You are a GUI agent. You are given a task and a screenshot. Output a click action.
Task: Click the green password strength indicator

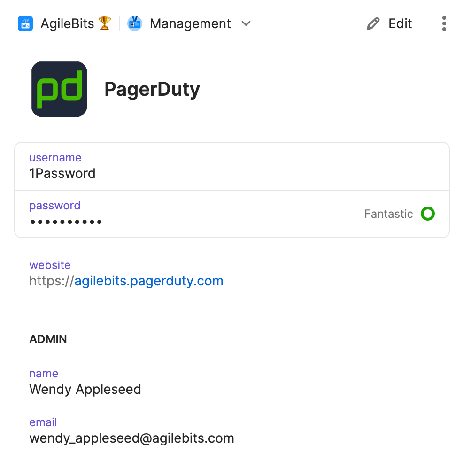pos(428,214)
